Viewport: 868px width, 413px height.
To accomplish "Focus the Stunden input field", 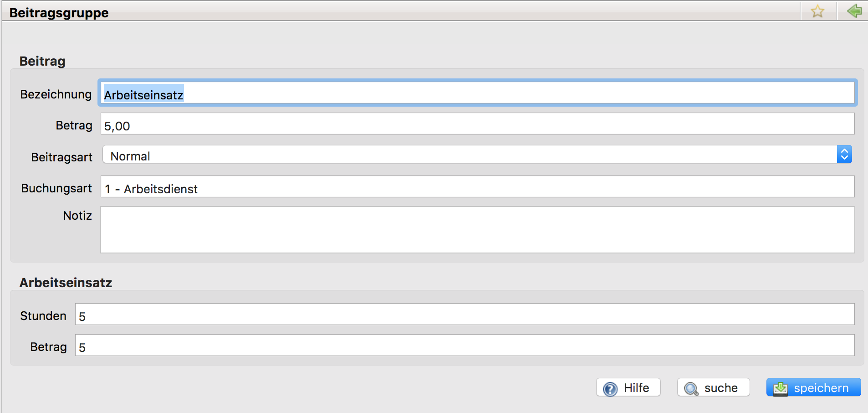I will pos(465,315).
